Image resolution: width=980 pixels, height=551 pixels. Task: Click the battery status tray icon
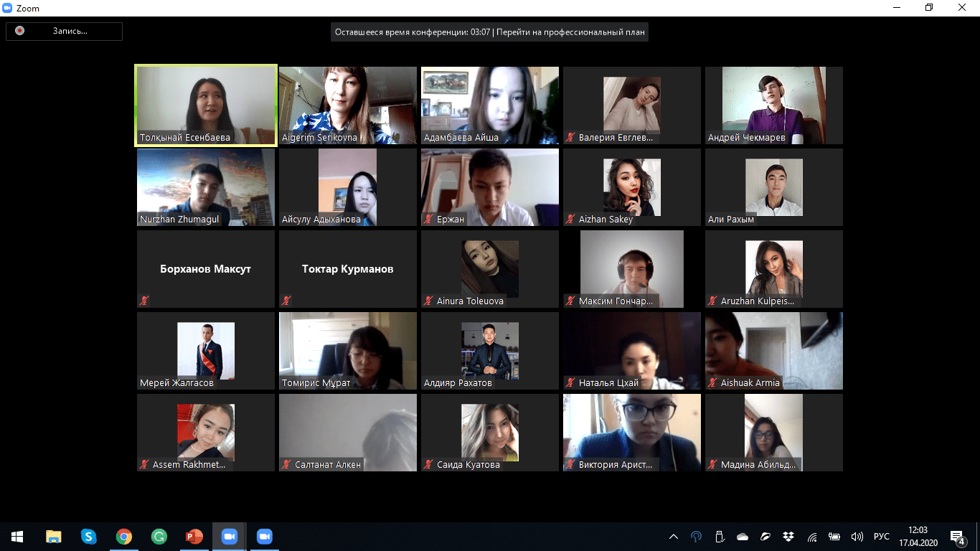click(x=834, y=536)
